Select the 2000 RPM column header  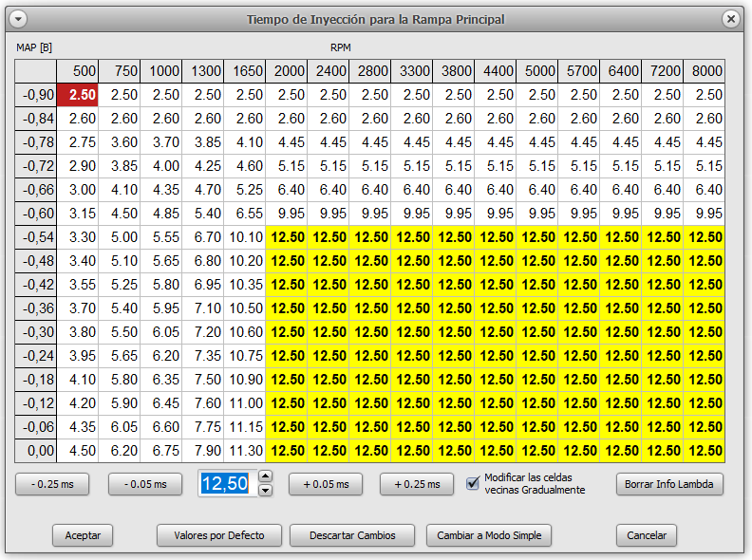(287, 71)
